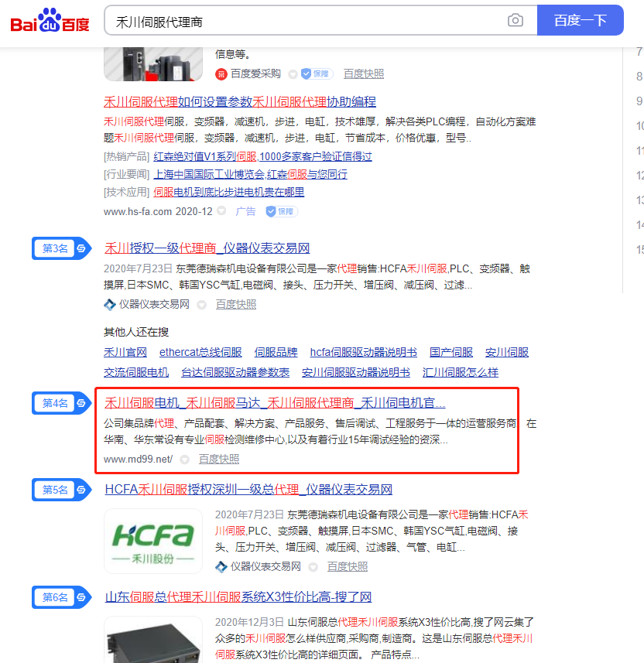Open 红森绝对值V1系列伺服 hot product link
Screen dimensions: 644x663
[262, 157]
